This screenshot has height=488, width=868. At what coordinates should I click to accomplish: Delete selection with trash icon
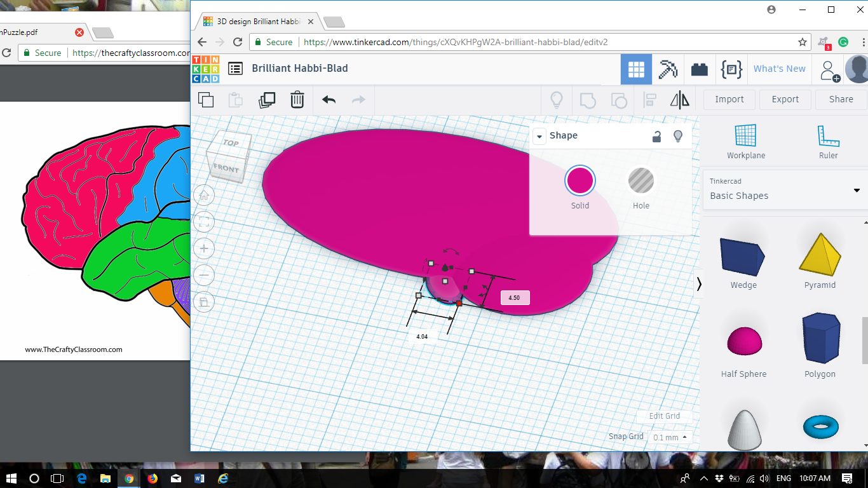tap(297, 100)
